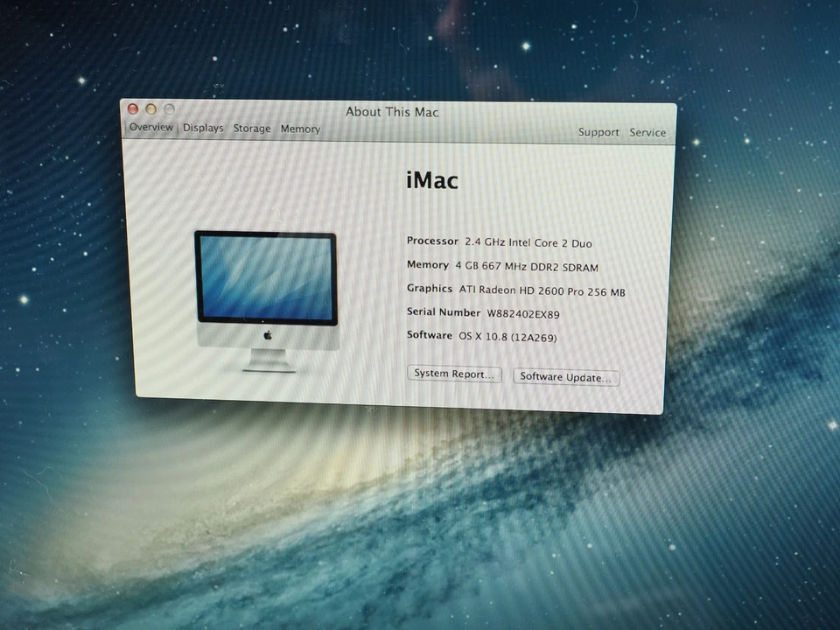The width and height of the screenshot is (840, 630).
Task: Open the Storage tab
Action: click(251, 128)
